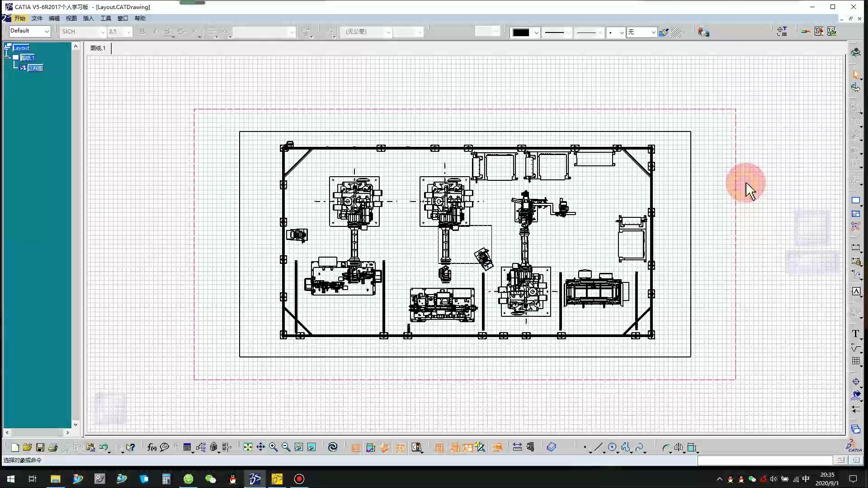The height and width of the screenshot is (488, 868).
Task: Open the formula f(x) tool
Action: [x=152, y=447]
